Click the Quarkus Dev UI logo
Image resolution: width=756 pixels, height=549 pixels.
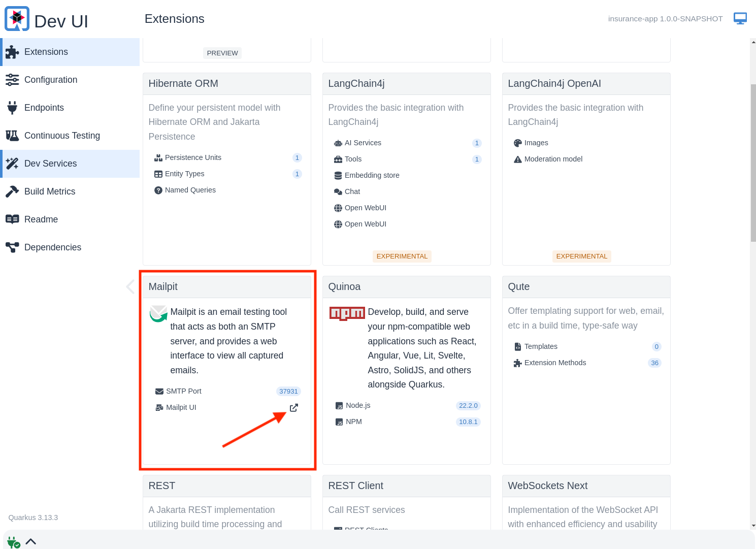click(17, 19)
